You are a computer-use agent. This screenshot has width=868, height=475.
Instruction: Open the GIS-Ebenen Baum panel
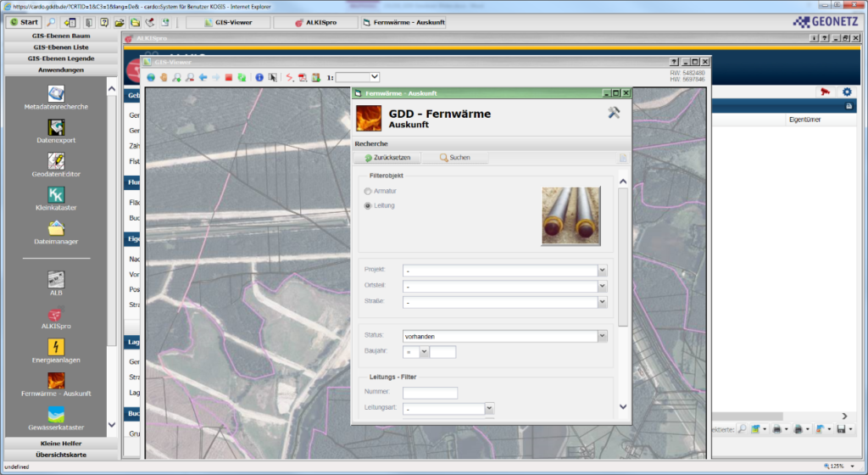tap(61, 36)
